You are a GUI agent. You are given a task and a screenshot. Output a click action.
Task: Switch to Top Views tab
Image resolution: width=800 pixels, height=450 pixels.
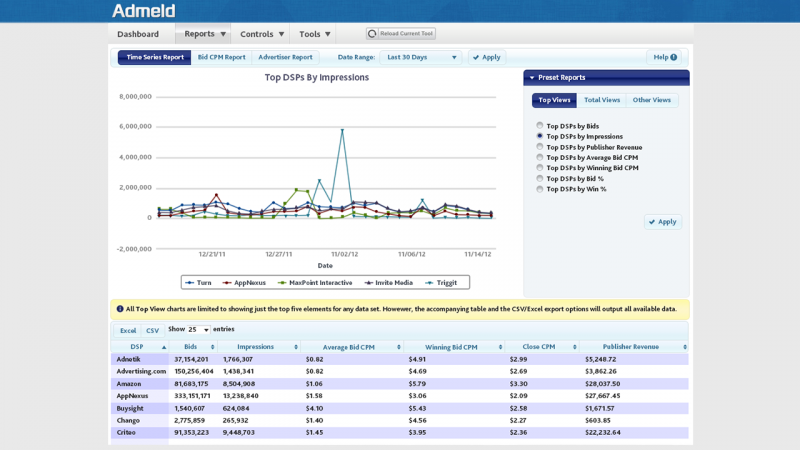click(x=554, y=100)
